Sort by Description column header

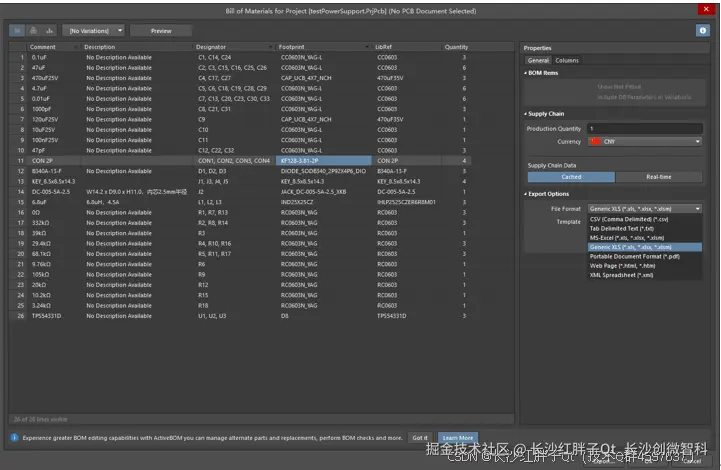[x=99, y=47]
